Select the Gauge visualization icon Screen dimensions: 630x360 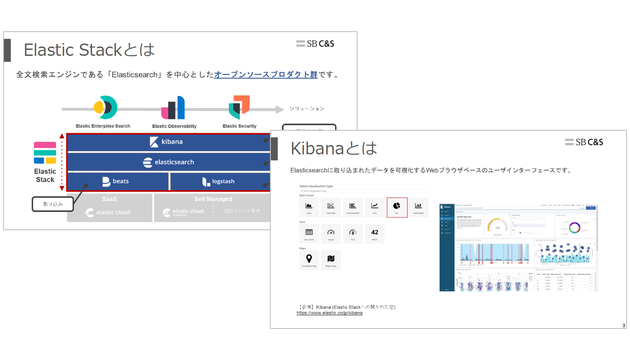click(x=331, y=234)
